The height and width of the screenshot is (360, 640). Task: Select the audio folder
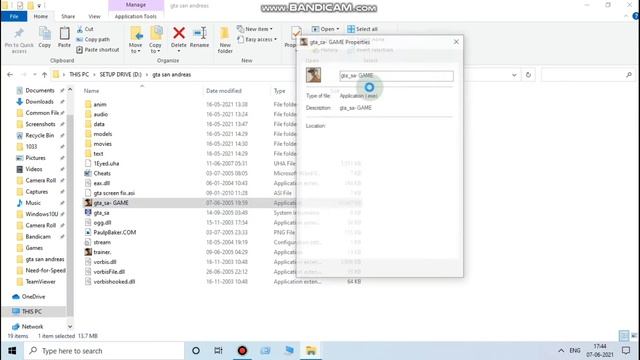(101, 114)
